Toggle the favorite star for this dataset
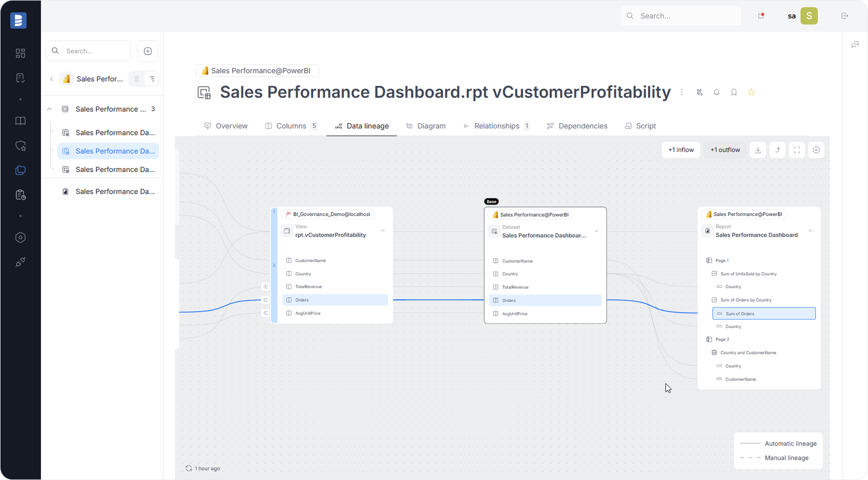This screenshot has height=480, width=868. point(751,92)
